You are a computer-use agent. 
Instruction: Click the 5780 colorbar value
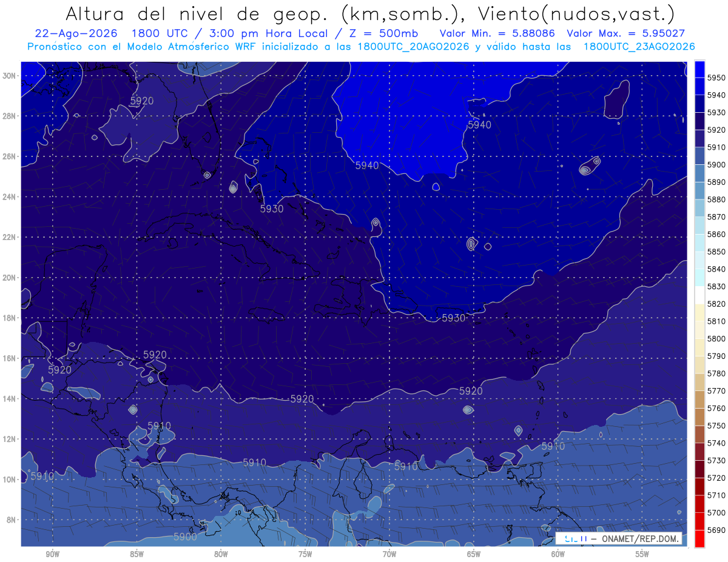click(x=716, y=373)
